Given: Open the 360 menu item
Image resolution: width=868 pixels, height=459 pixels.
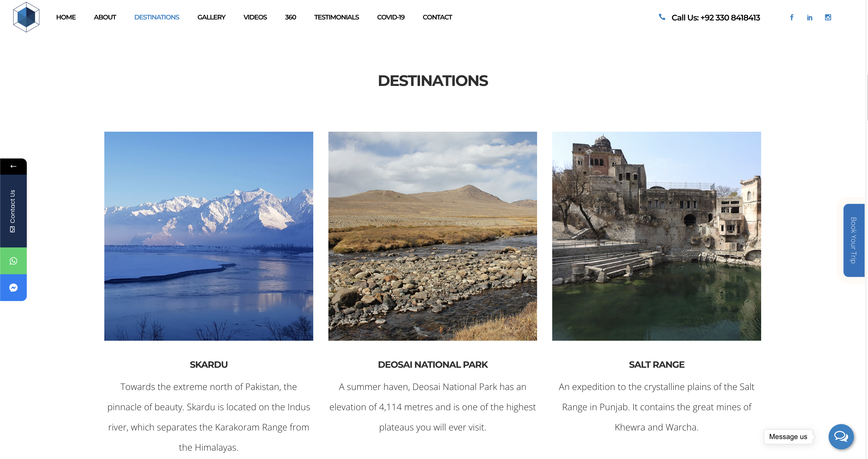Looking at the screenshot, I should click(x=290, y=17).
